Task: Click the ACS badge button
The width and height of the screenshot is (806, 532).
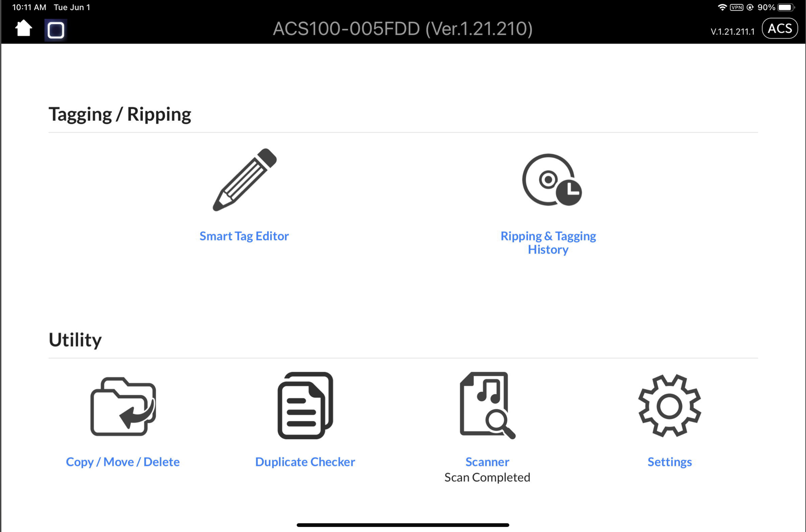Action: pyautogui.click(x=780, y=28)
